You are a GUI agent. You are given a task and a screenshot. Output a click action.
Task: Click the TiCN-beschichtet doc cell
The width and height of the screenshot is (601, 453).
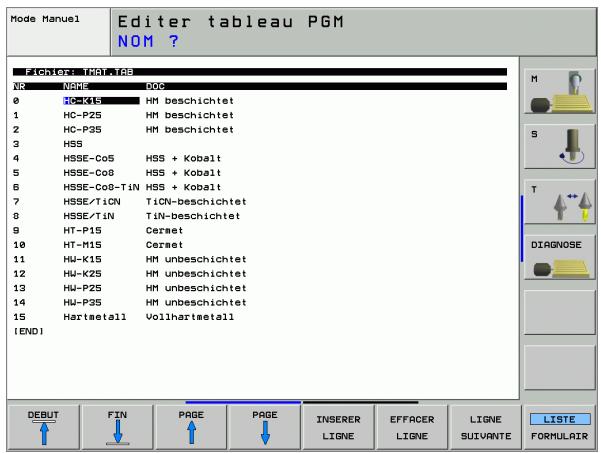pos(196,202)
